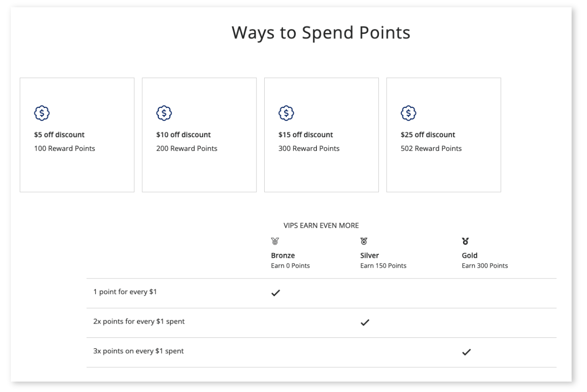587x392 pixels.
Task: Click the 'Ways to Spend Points' heading
Action: (x=321, y=33)
